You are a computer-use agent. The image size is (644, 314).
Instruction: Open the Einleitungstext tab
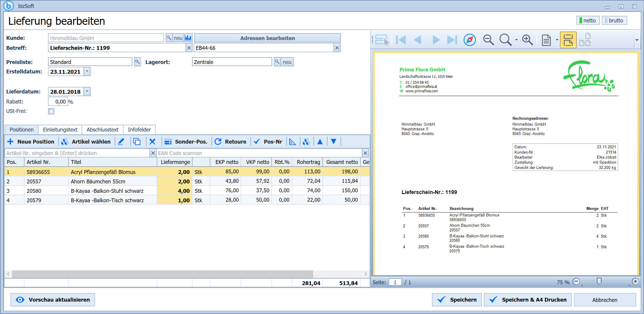click(60, 130)
